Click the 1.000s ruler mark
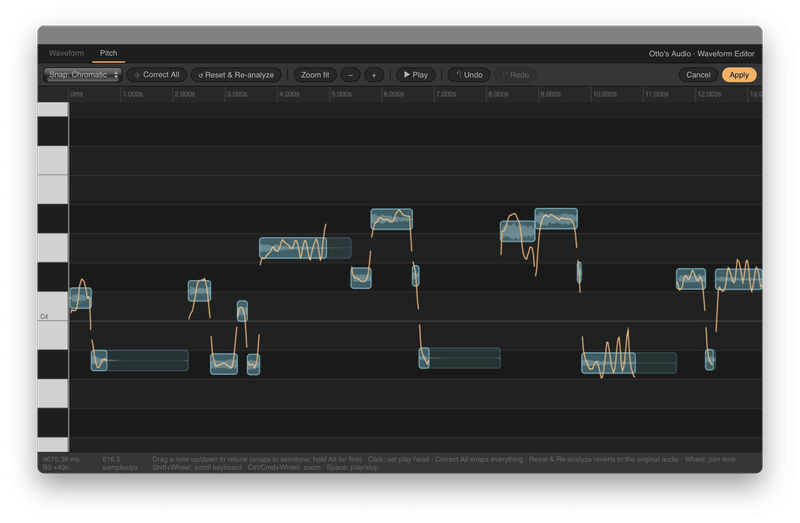Screen dimensions: 800x523 coord(133,94)
